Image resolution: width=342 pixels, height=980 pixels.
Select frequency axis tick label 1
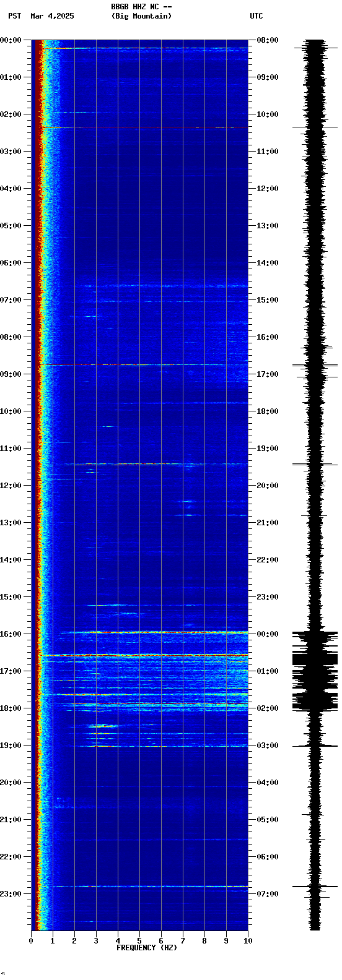tap(53, 941)
